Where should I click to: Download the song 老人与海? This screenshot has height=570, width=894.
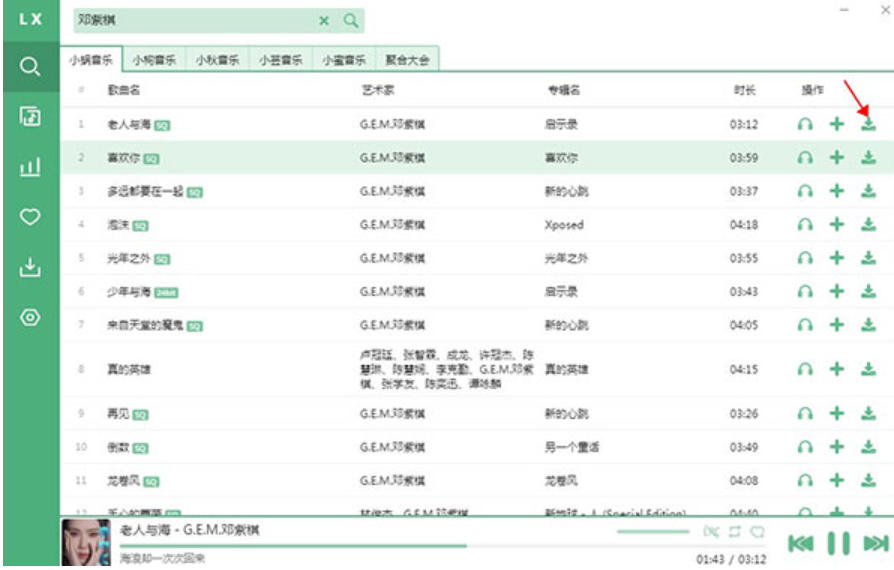pos(868,124)
